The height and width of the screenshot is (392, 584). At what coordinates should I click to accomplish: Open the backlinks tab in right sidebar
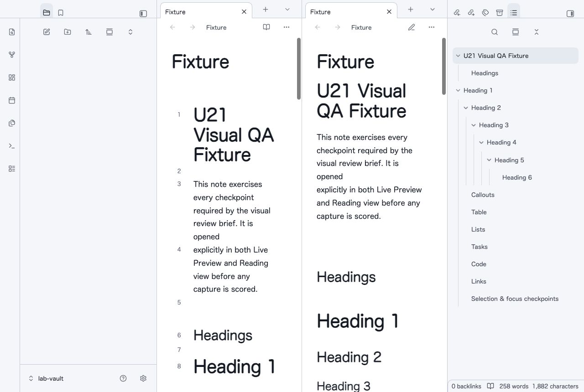click(x=457, y=13)
